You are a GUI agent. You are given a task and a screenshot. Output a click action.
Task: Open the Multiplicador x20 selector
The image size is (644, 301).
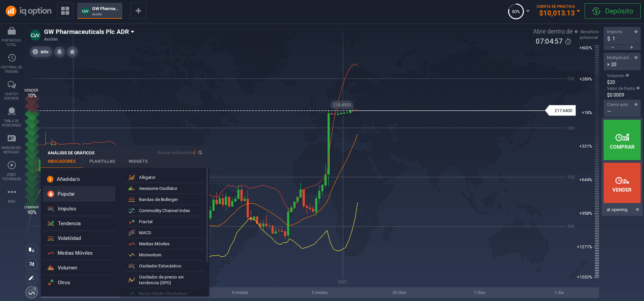tap(622, 61)
